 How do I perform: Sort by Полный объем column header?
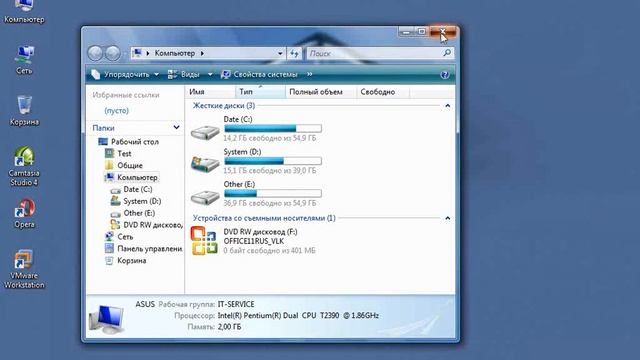point(320,92)
